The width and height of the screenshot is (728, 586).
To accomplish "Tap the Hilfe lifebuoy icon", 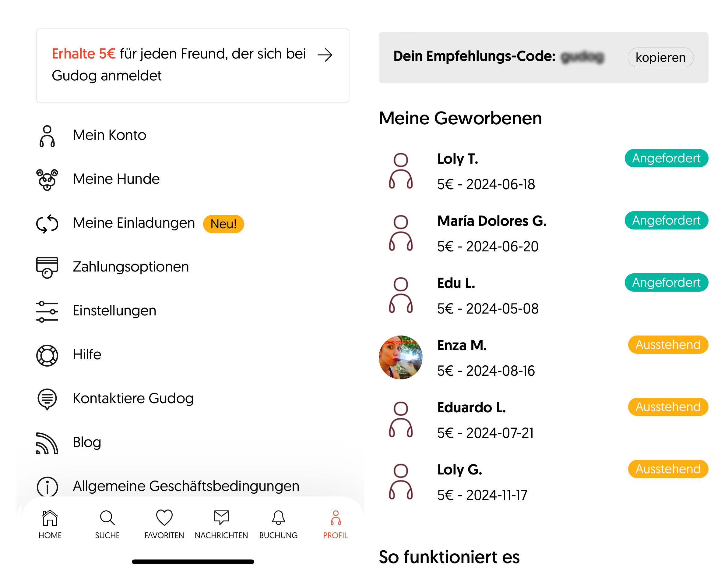I will click(47, 355).
